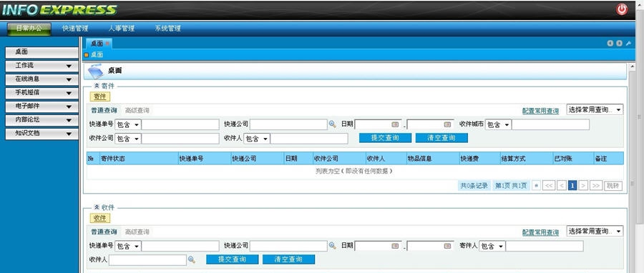Image resolution: width=644 pixels, height=273 pixels.
Task: Open the 日常办公 main menu
Action: tap(29, 29)
